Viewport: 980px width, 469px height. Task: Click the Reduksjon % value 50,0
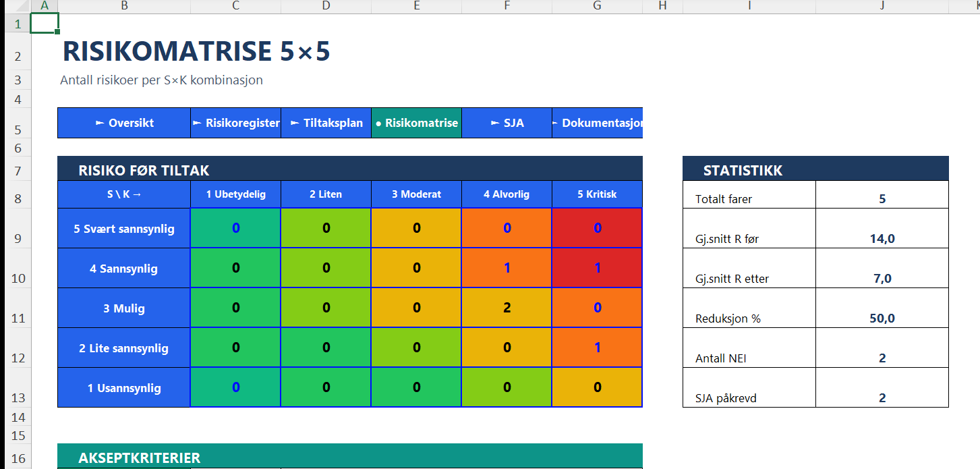click(882, 318)
